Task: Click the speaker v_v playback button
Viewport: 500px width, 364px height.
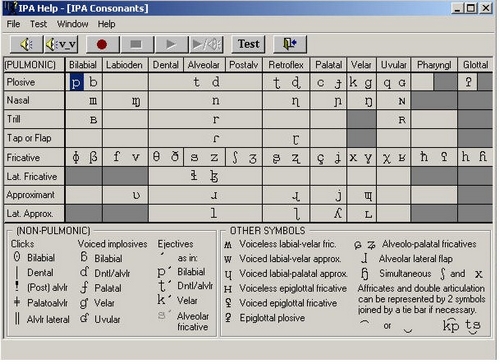Action: 61,44
